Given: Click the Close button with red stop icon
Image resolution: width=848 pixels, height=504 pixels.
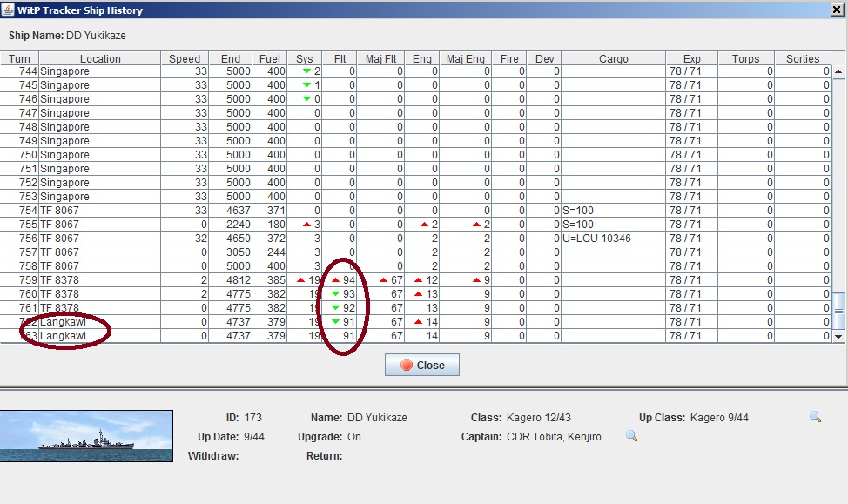Looking at the screenshot, I should pyautogui.click(x=422, y=365).
